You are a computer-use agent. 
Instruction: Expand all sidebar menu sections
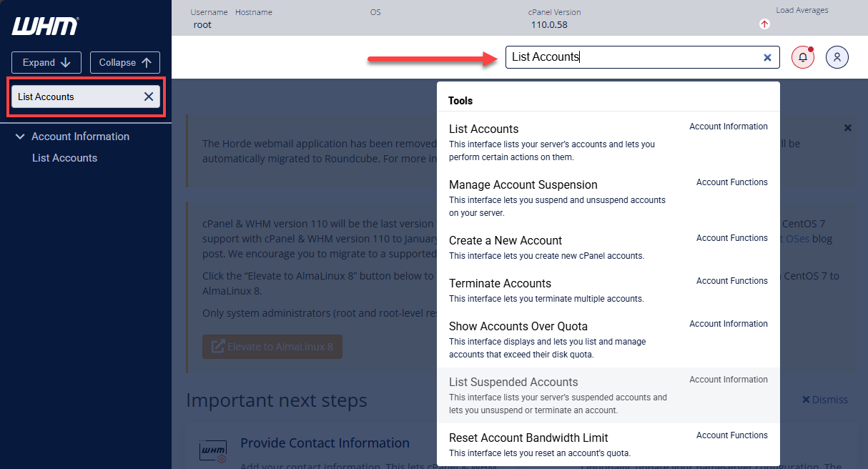point(46,62)
